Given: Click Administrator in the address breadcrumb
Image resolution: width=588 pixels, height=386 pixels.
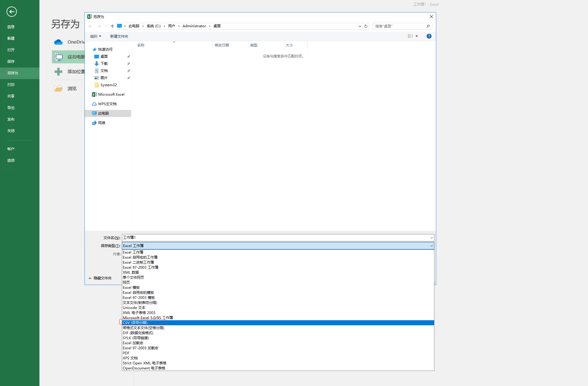Looking at the screenshot, I should click(x=194, y=26).
